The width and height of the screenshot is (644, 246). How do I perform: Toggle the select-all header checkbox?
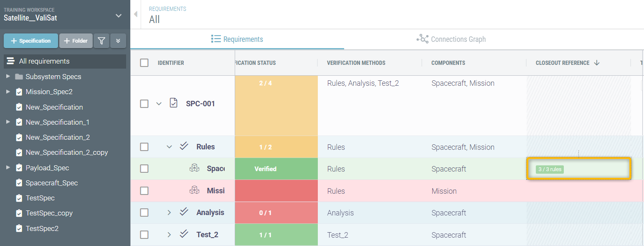point(144,63)
